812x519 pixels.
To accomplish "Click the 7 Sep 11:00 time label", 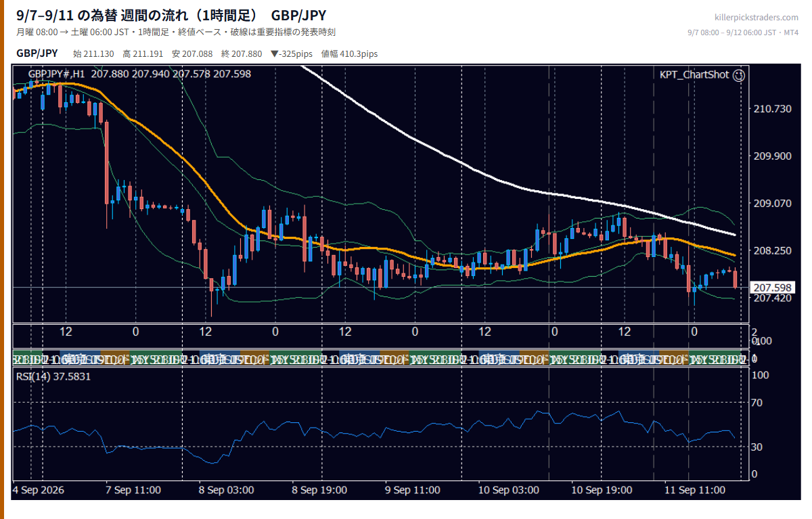I will point(133,490).
